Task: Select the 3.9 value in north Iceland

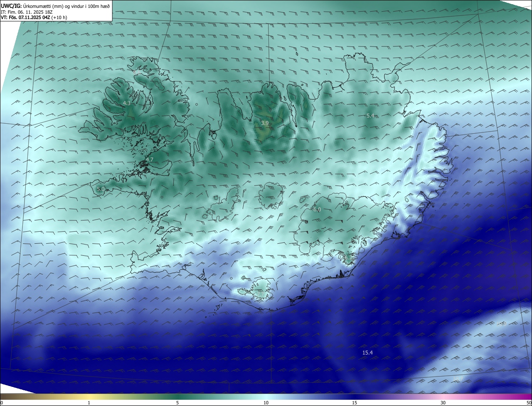Action: pyautogui.click(x=265, y=123)
